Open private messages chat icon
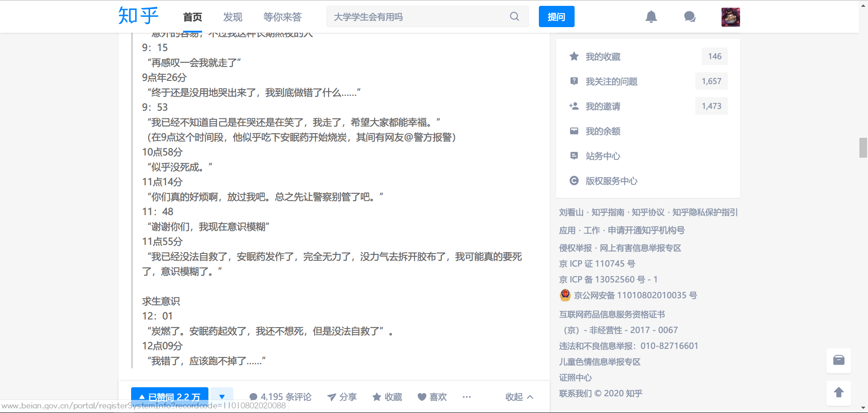 coord(689,17)
